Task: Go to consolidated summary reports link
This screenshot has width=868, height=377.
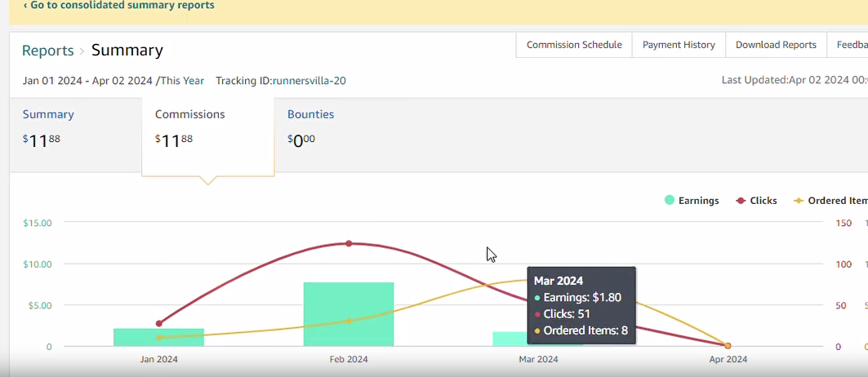Action: [x=119, y=6]
